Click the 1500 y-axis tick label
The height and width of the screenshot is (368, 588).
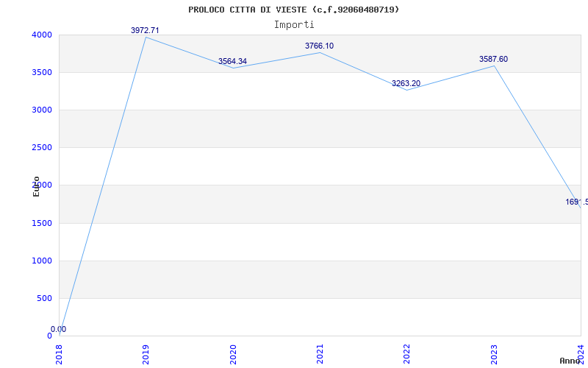tap(42, 224)
